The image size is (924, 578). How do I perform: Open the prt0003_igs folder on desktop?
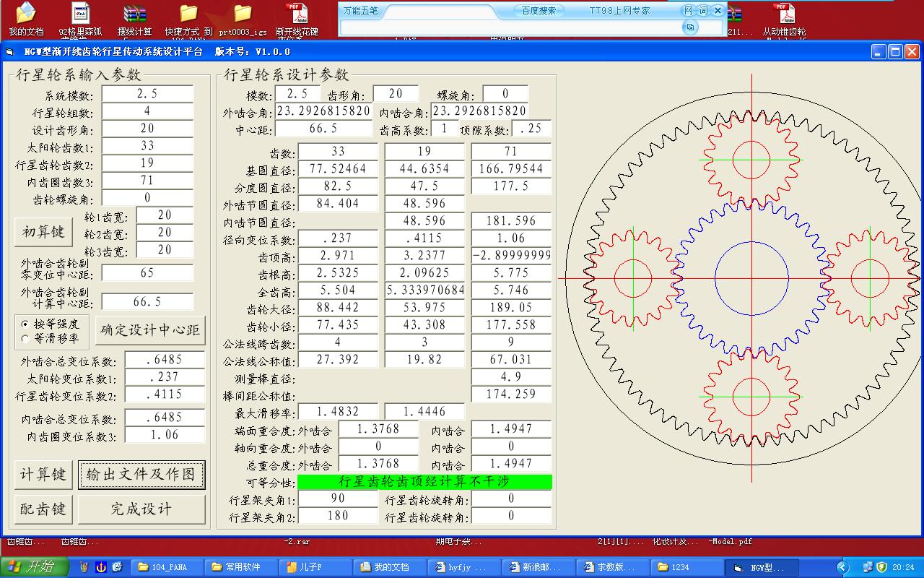[243, 19]
